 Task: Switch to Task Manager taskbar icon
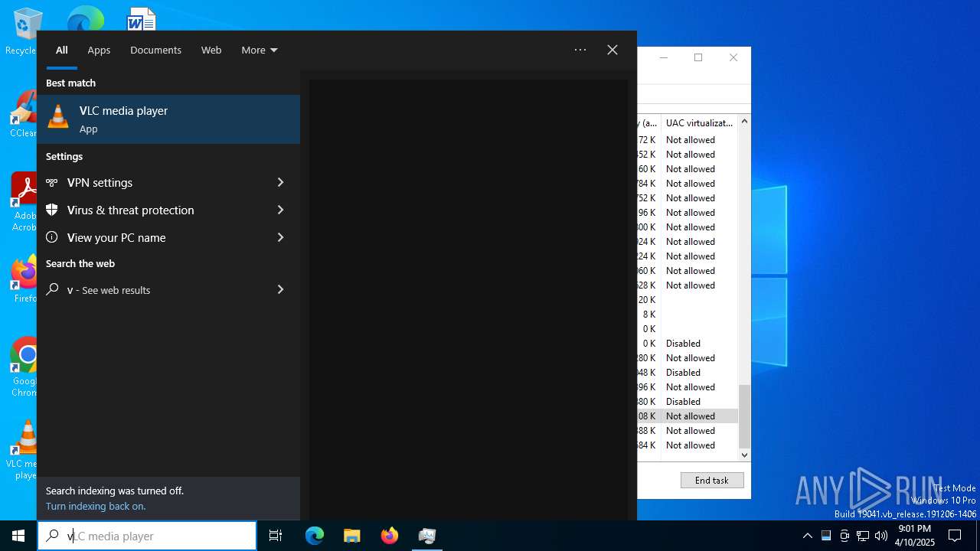click(427, 536)
